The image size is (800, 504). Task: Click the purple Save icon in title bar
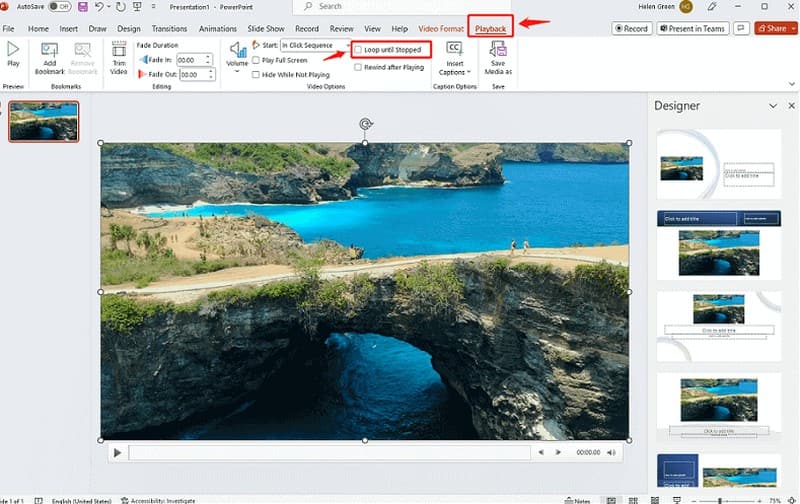pos(83,7)
